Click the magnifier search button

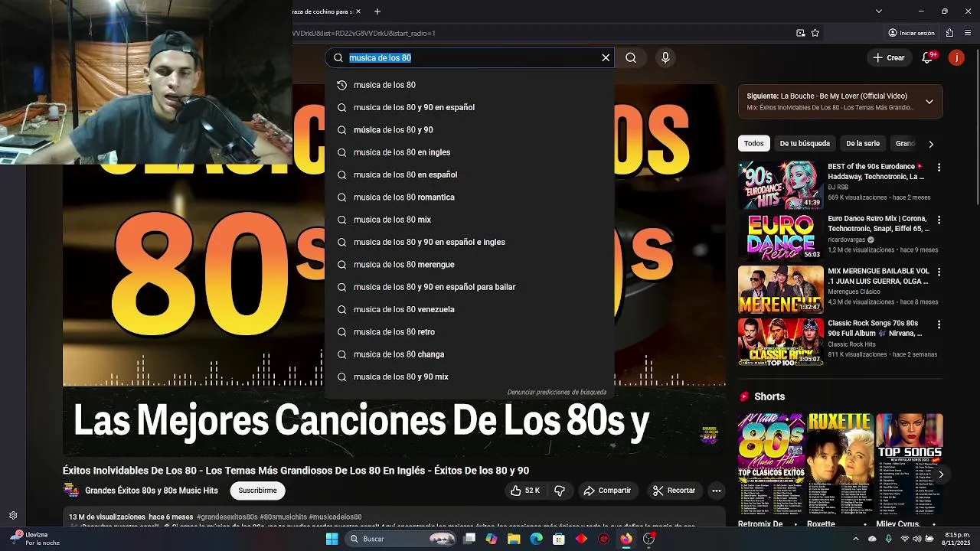[x=631, y=57]
